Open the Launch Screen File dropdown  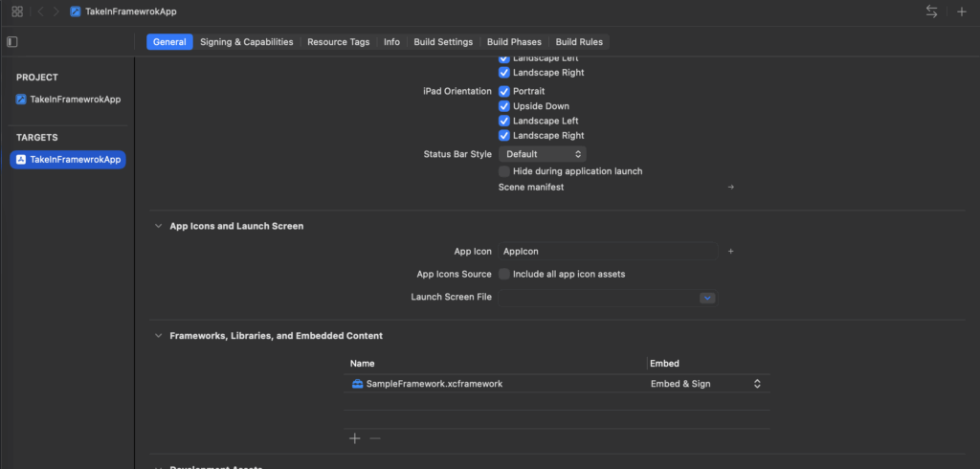(707, 298)
